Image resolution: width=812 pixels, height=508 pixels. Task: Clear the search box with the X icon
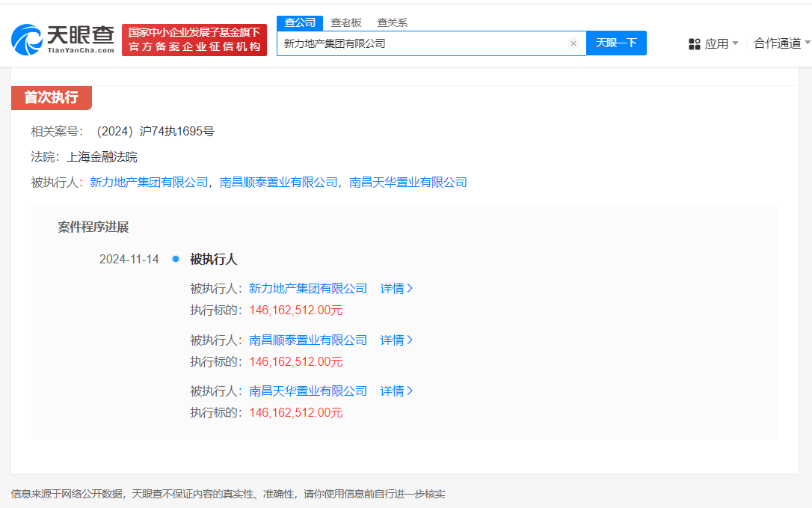pos(573,43)
